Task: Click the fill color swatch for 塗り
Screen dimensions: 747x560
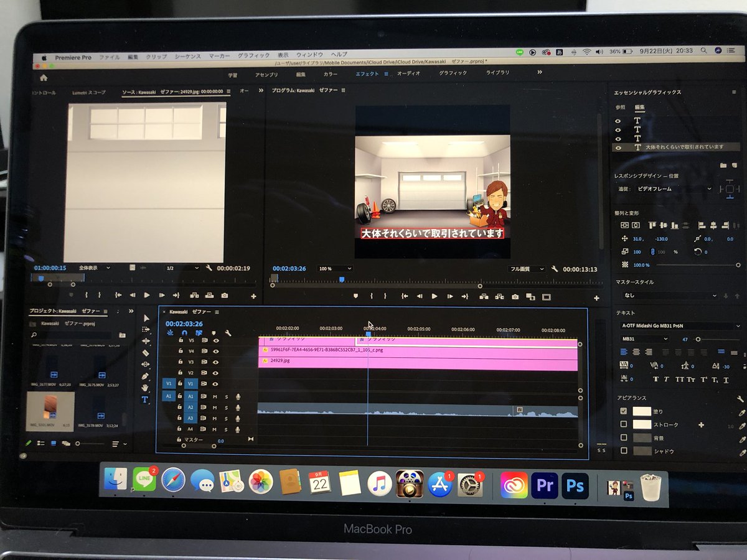Action: coord(641,411)
